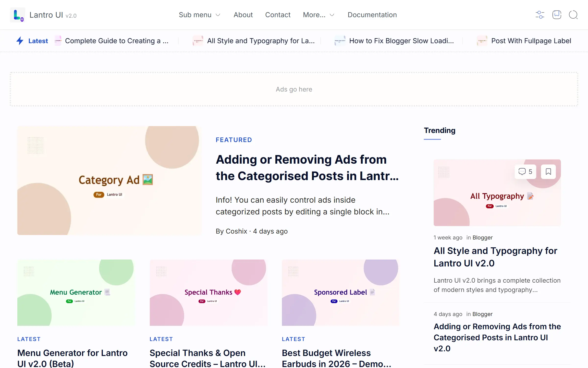Open the Menu Generator post thumbnail
This screenshot has height=368, width=588.
tap(76, 292)
